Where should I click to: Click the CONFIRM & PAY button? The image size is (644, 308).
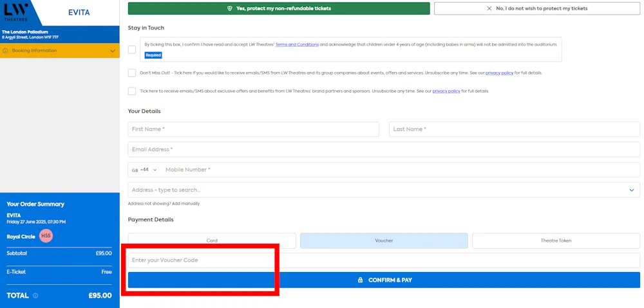(x=384, y=280)
